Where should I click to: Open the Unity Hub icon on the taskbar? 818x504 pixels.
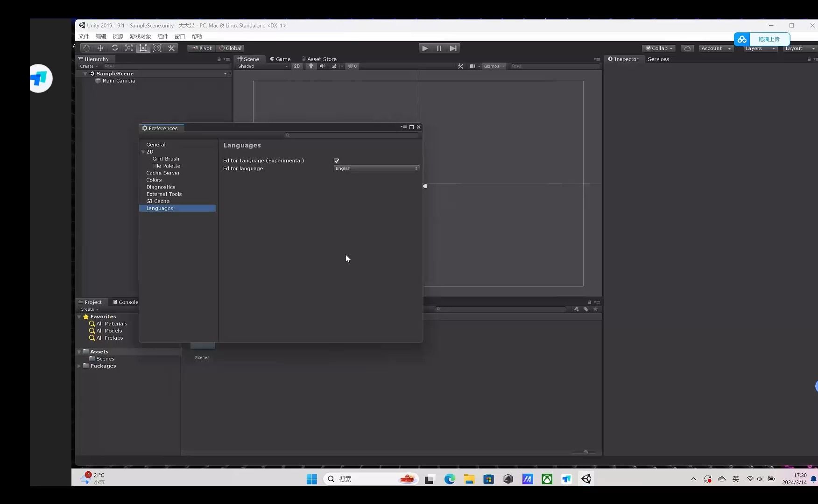coord(508,478)
